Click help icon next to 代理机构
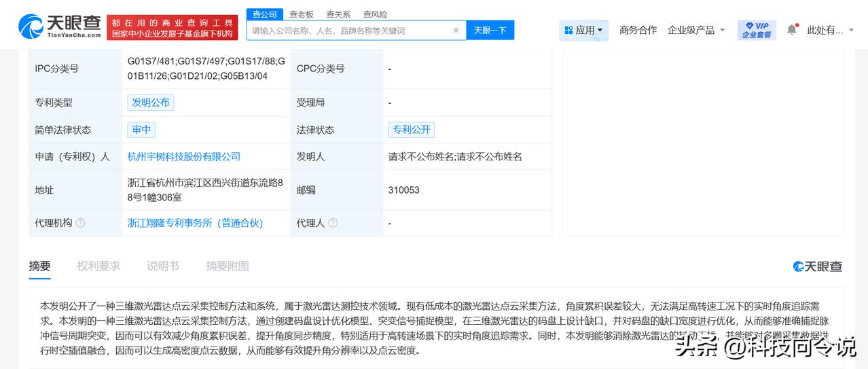Screen dimensions: 868x369 coord(81,223)
